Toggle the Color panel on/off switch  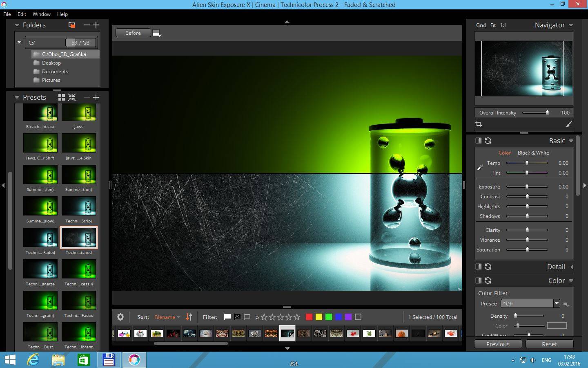coord(479,280)
